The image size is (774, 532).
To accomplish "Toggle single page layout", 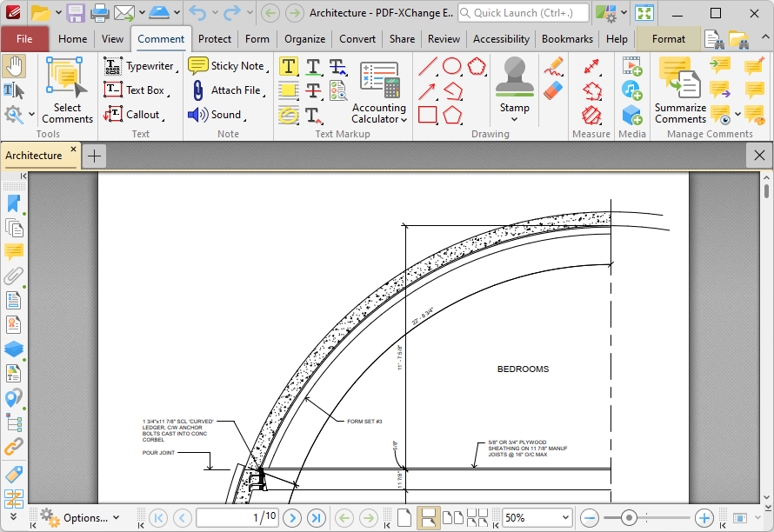I will (x=404, y=518).
